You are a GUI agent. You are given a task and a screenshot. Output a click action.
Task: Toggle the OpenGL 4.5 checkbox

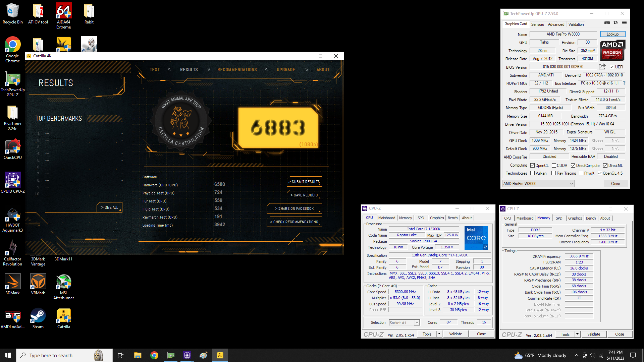[600, 173]
